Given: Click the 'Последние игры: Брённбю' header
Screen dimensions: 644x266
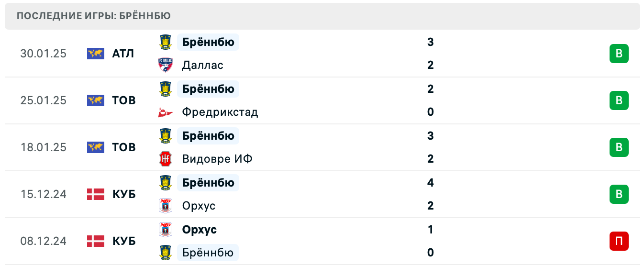Looking at the screenshot, I should tap(94, 16).
